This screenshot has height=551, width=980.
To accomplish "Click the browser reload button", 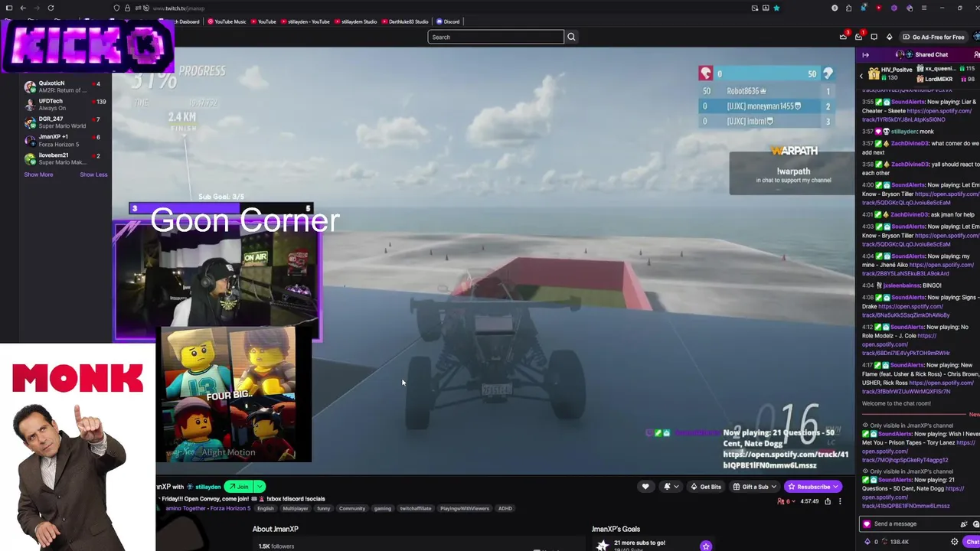I will (x=51, y=8).
